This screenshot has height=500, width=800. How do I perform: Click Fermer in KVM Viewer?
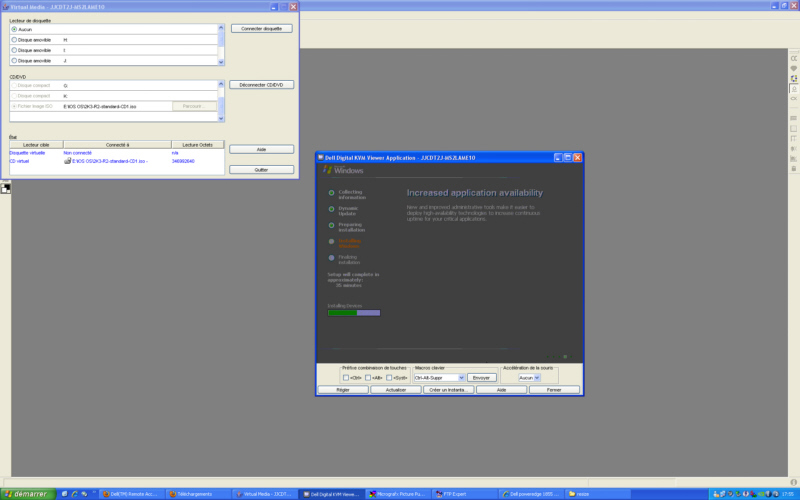pyautogui.click(x=554, y=390)
